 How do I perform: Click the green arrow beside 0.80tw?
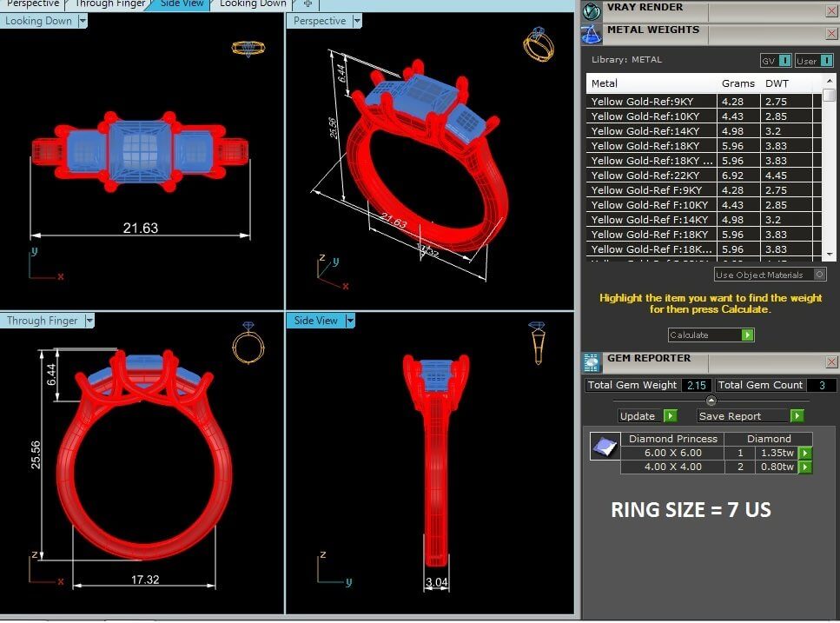[805, 467]
